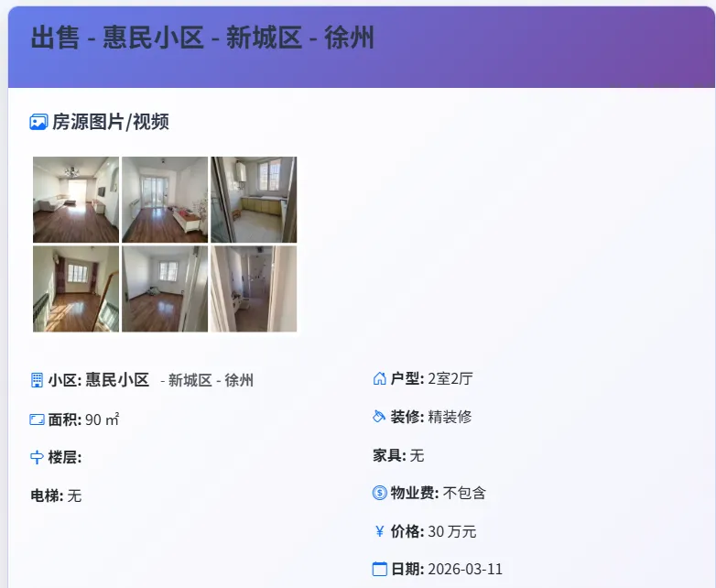Click the yen icon next to 价格
Screen dimensions: 716x588
tap(379, 531)
